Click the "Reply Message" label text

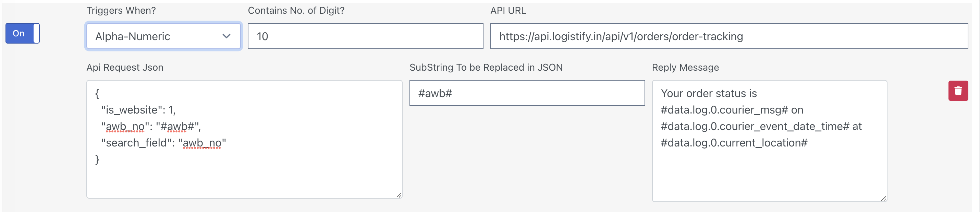[x=685, y=67]
